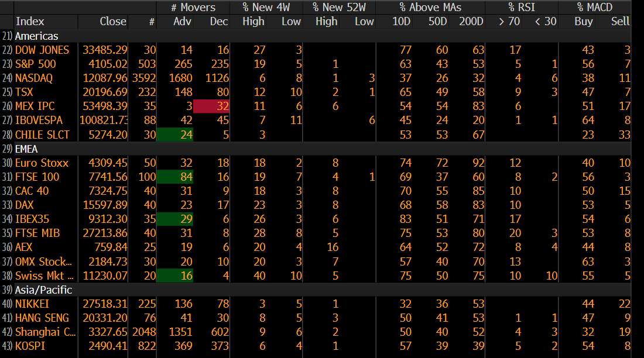Sort by the 200D moving average column
This screenshot has width=644, height=358.
(471, 21)
